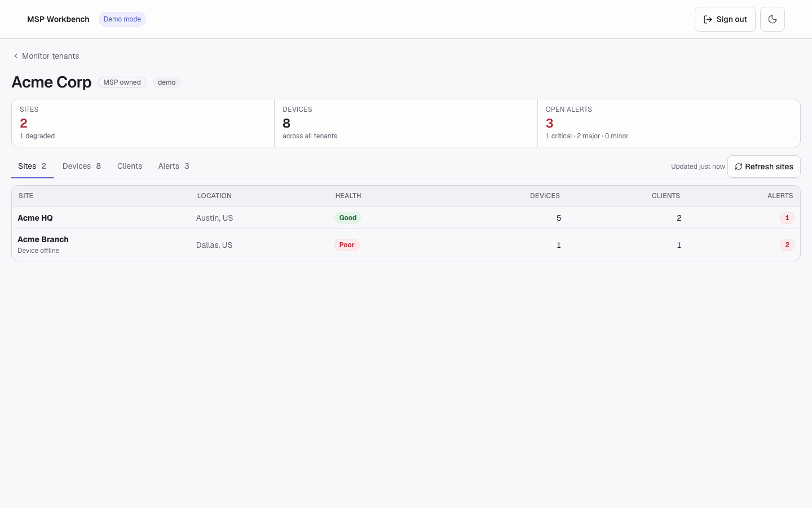Click the Alerts column header

click(x=780, y=196)
